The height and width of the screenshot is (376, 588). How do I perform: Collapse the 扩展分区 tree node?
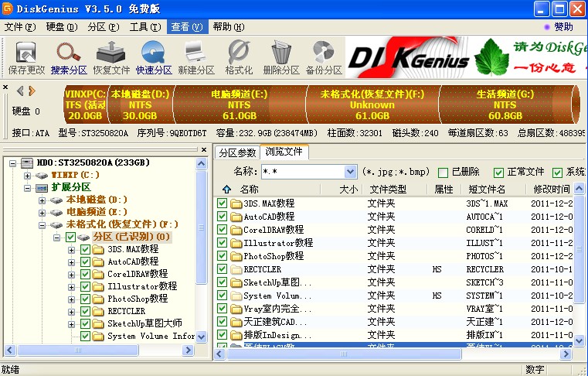point(27,188)
